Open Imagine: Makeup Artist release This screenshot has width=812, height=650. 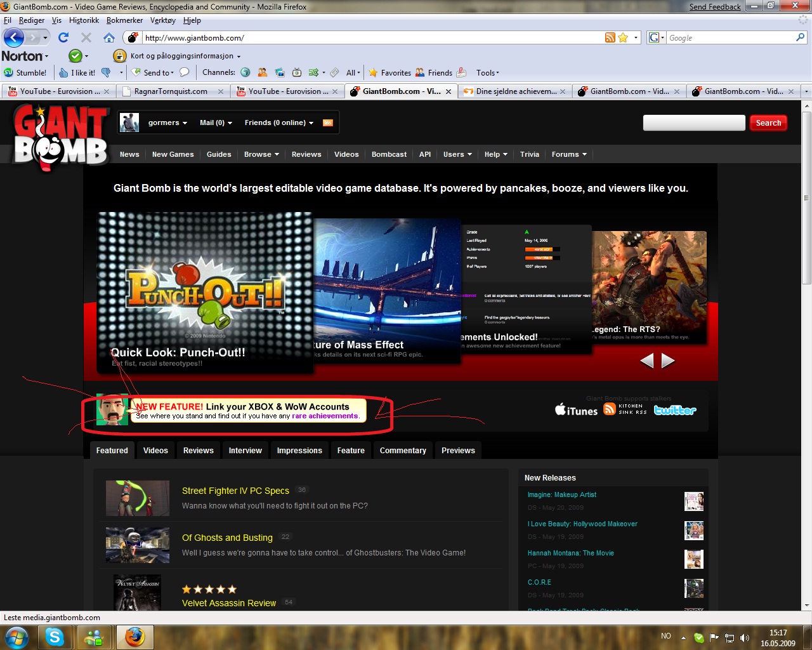click(x=562, y=494)
